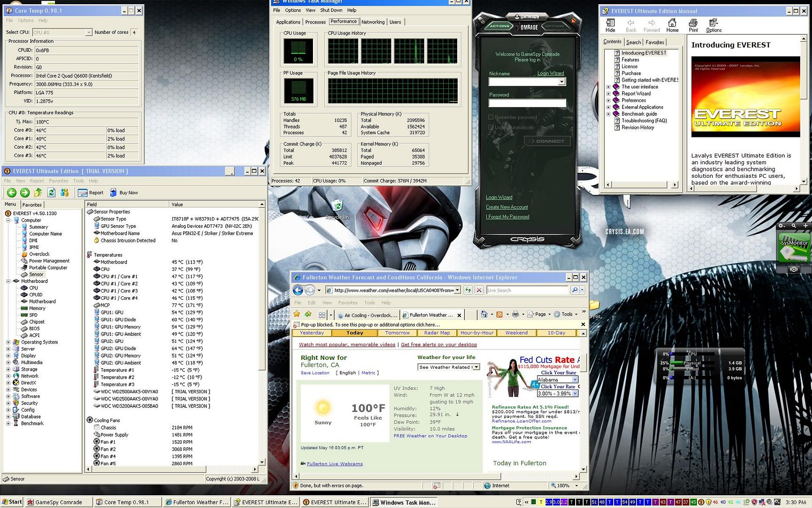This screenshot has height=508, width=812.
Task: Click Create New Account link
Action: pos(507,207)
